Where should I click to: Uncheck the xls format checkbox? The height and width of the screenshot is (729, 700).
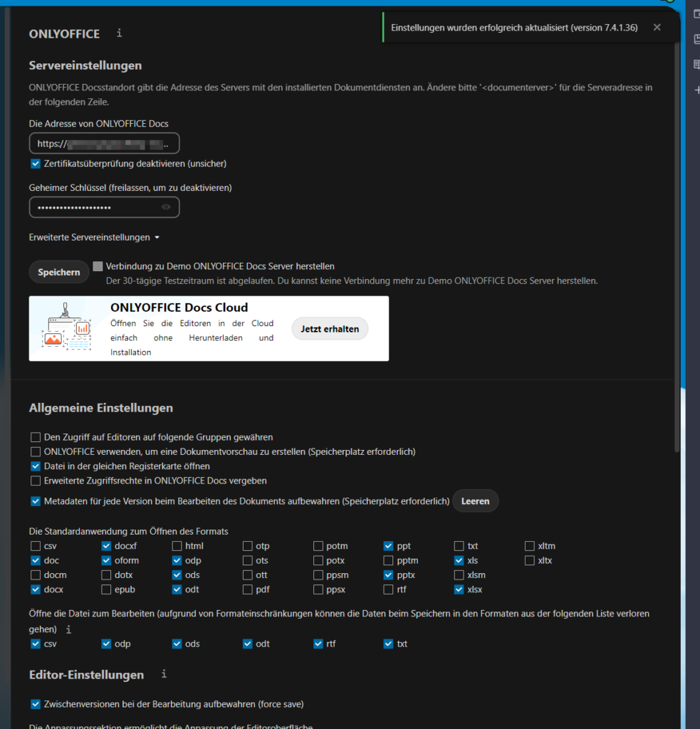pos(459,560)
